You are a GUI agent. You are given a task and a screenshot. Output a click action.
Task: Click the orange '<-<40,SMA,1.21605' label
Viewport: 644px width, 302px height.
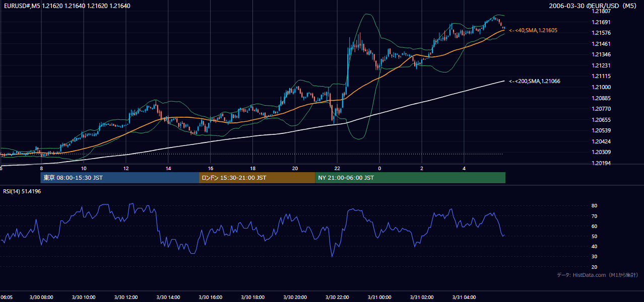[x=533, y=31]
